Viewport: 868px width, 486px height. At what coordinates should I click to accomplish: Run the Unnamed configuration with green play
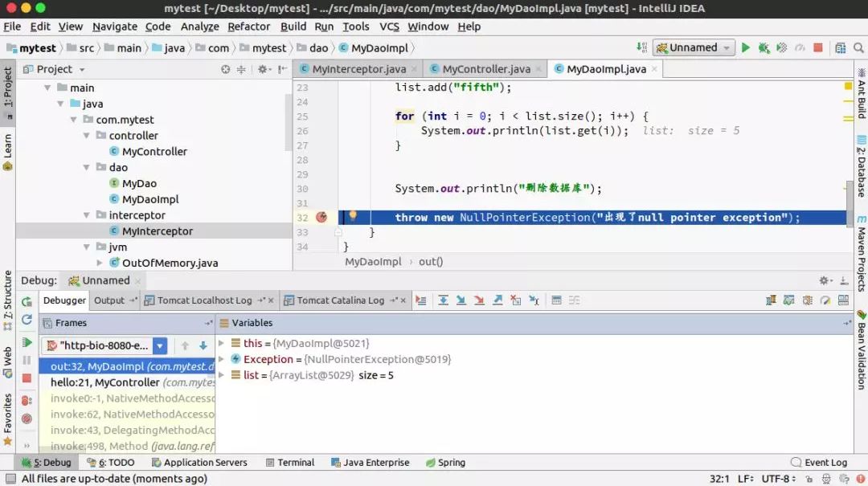746,47
